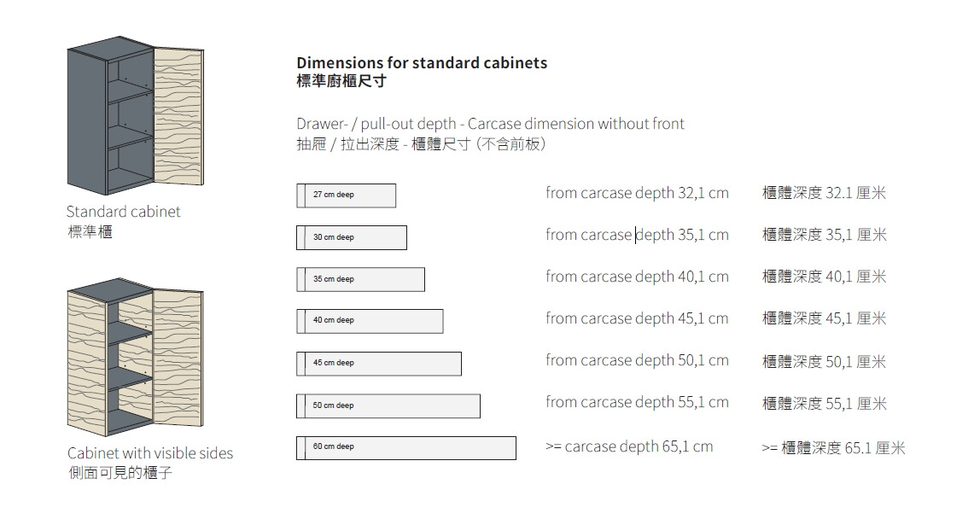The width and height of the screenshot is (980, 519).
Task: Select the 40 cm deep drawer bar
Action: point(370,321)
